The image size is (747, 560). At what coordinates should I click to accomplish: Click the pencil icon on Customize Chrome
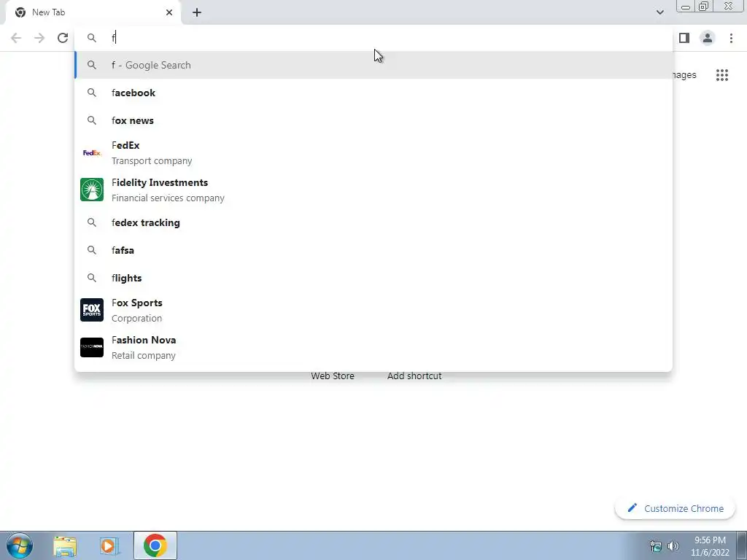coord(632,508)
